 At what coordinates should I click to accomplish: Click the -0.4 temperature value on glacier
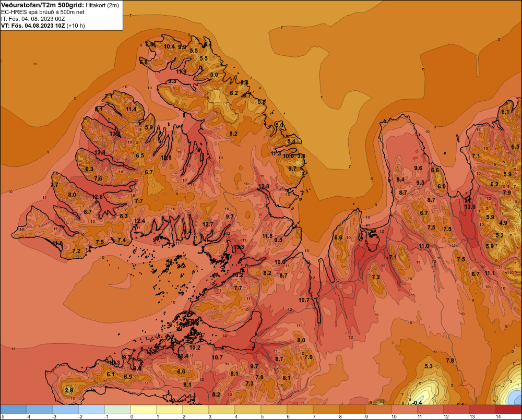pyautogui.click(x=417, y=403)
